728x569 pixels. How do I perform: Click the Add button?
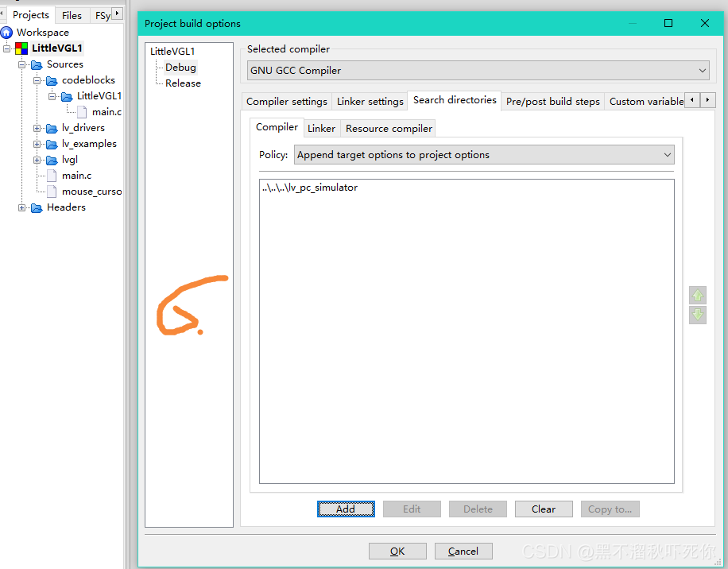tap(346, 509)
